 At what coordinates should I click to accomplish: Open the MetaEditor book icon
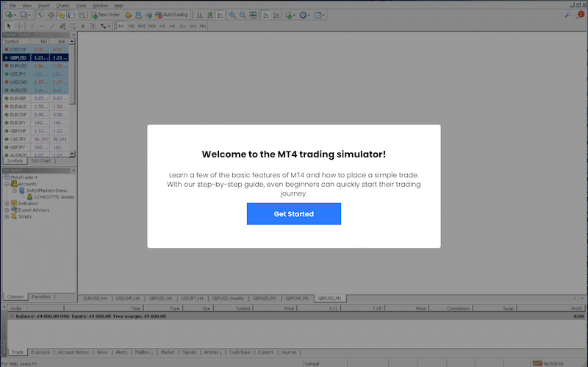128,15
